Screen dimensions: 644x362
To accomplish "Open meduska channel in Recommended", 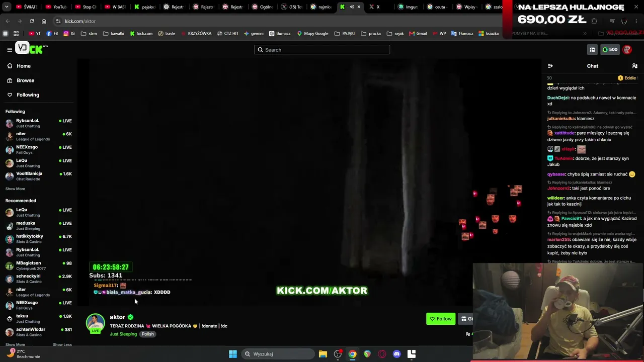I will click(x=38, y=226).
